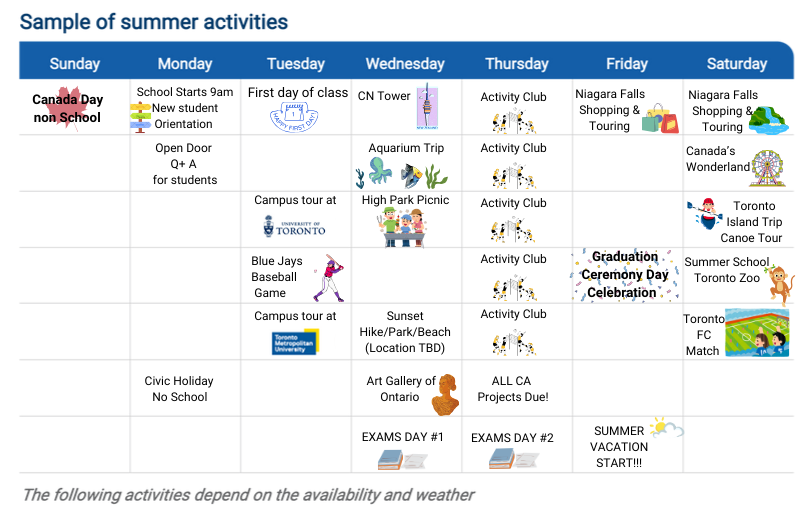Image resolution: width=800 pixels, height=516 pixels.
Task: Click the High Park Picnic illustration
Action: pos(404,227)
